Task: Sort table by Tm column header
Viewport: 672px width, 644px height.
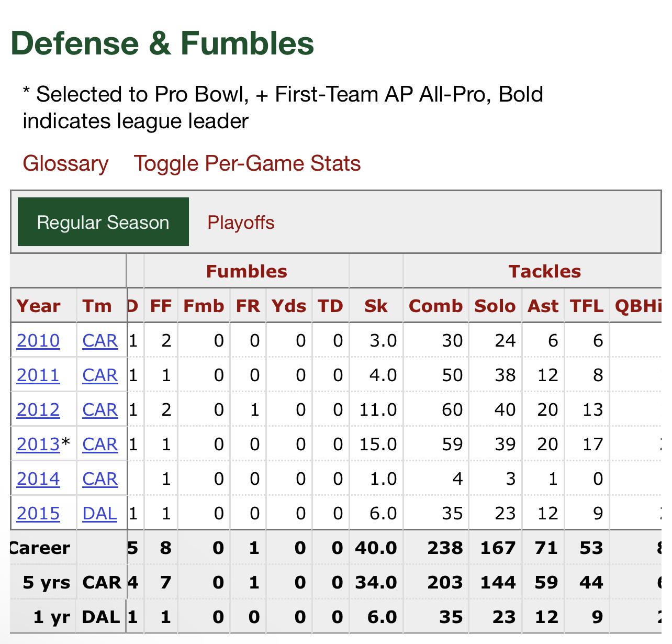Action: pyautogui.click(x=97, y=306)
